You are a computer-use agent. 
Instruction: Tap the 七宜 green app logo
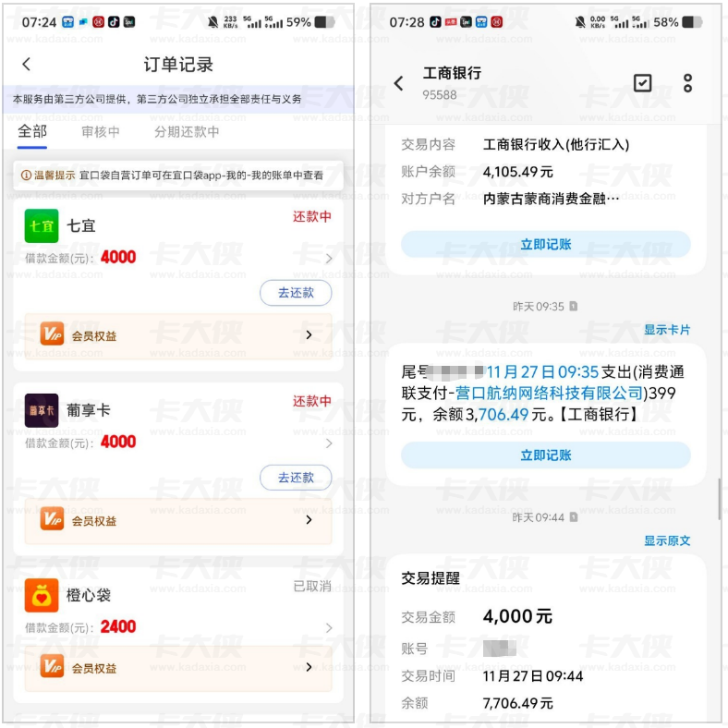click(x=42, y=226)
